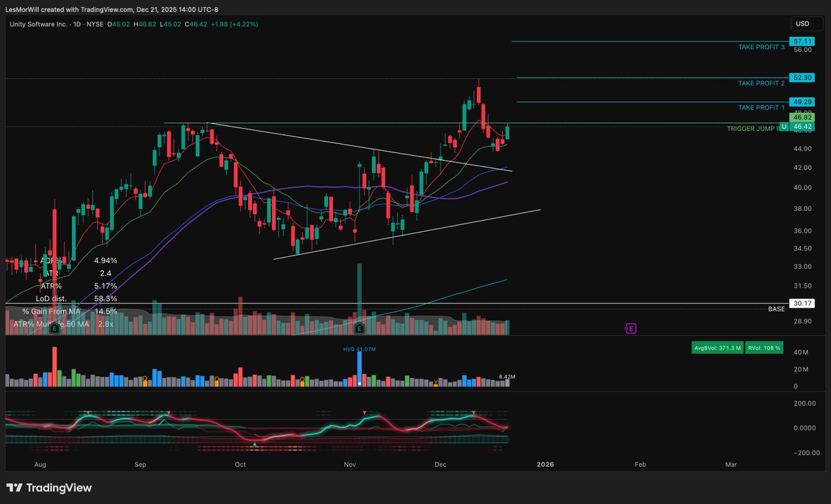Click the BASE line label

pyautogui.click(x=776, y=309)
